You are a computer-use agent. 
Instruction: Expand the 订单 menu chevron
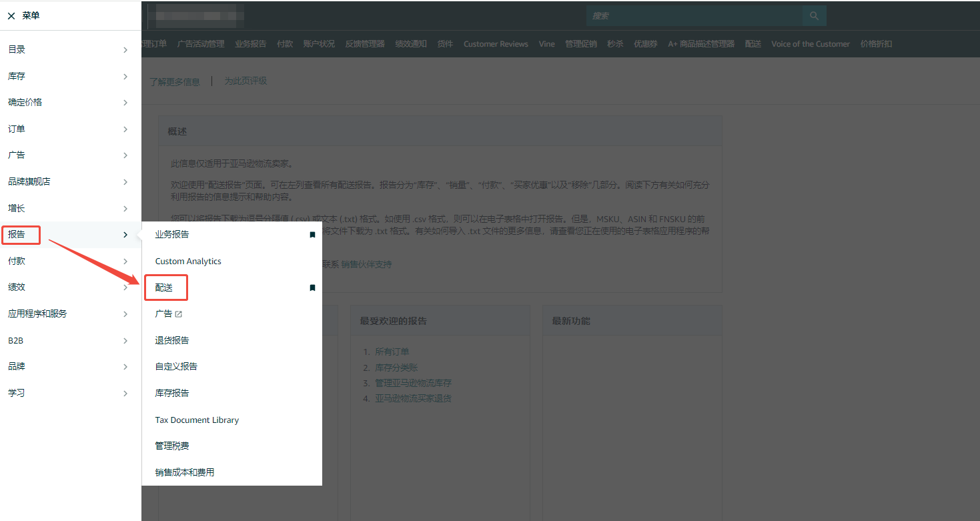click(x=125, y=129)
